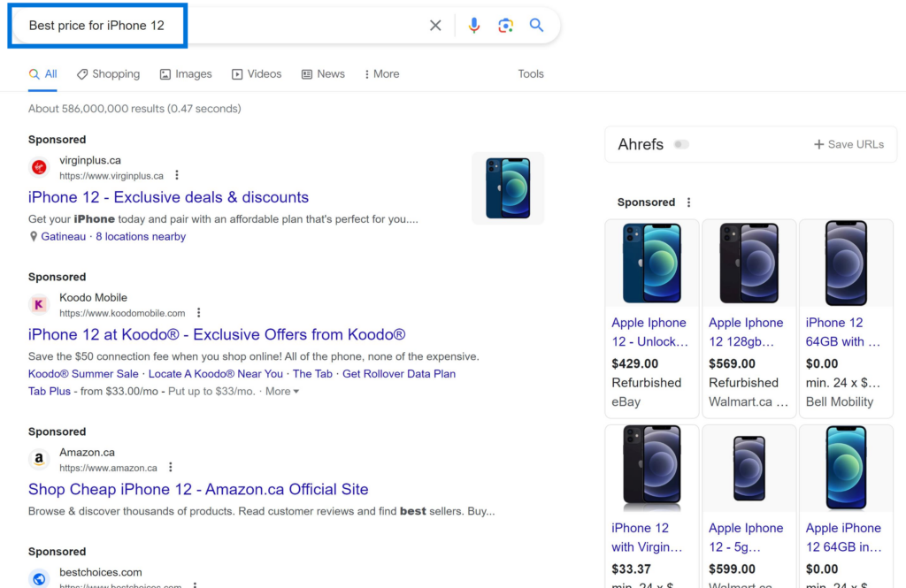Click the Save URLs button
The height and width of the screenshot is (588, 906).
[x=848, y=143]
